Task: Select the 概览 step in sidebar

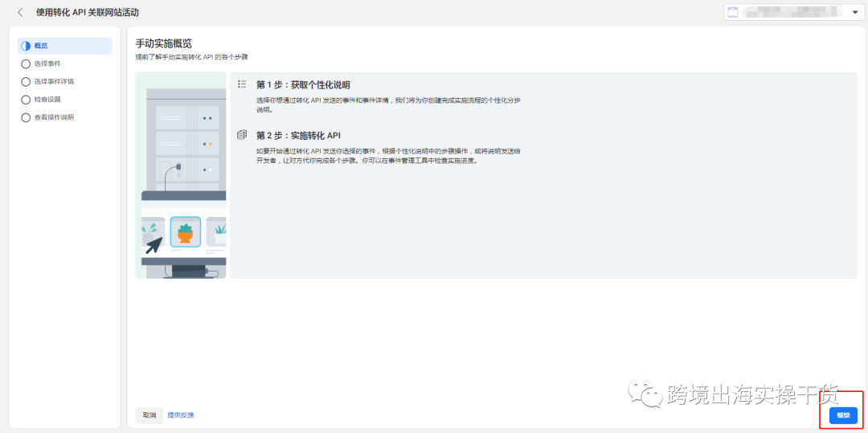Action: [65, 46]
